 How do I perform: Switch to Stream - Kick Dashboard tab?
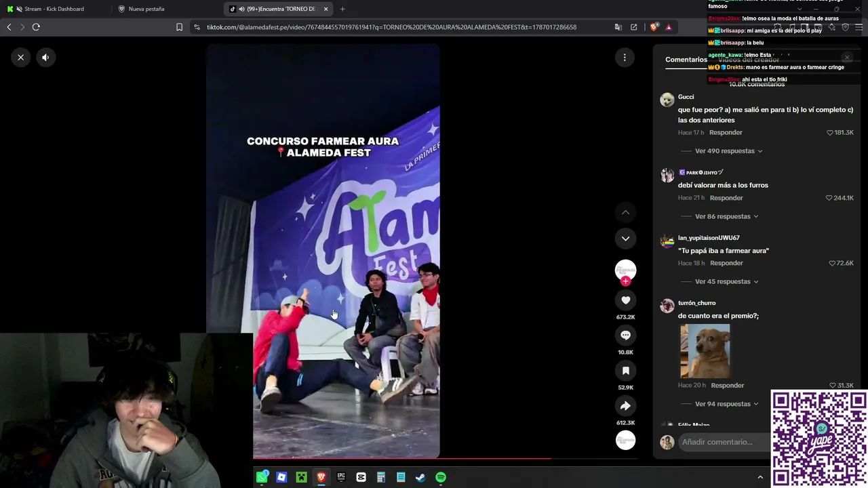(54, 9)
